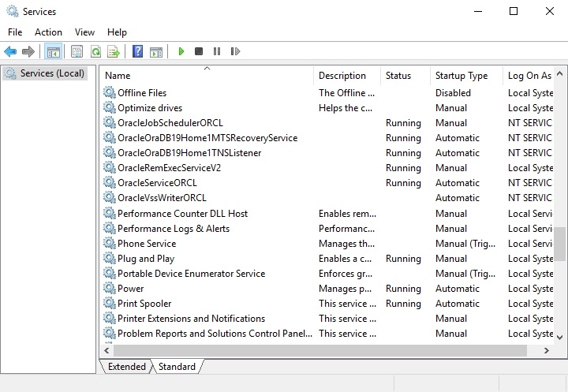568x392 pixels.
Task: Click the gear icon beside Phone Service
Action: pos(110,243)
